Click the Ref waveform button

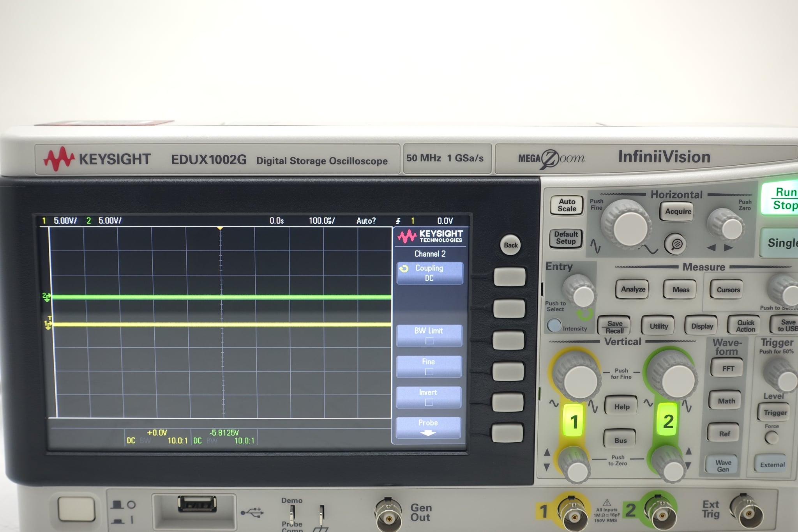click(724, 433)
